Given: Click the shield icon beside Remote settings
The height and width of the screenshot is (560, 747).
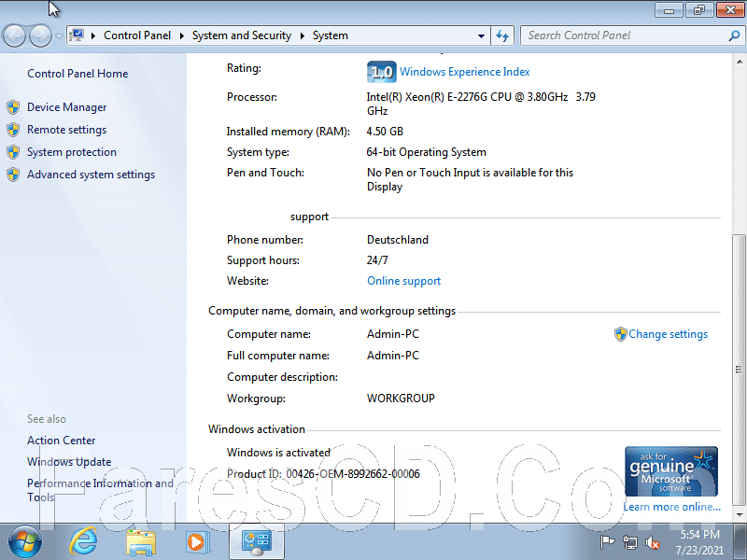Looking at the screenshot, I should point(13,130).
